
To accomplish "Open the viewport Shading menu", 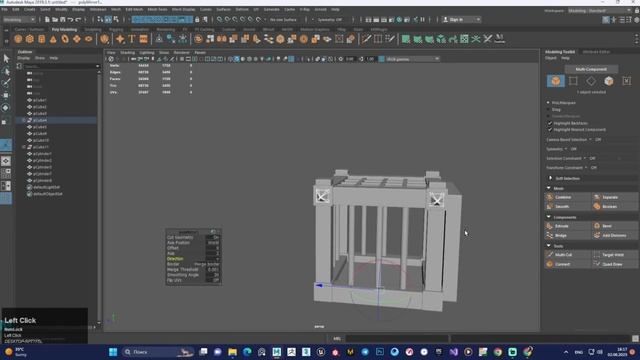I will tap(127, 53).
